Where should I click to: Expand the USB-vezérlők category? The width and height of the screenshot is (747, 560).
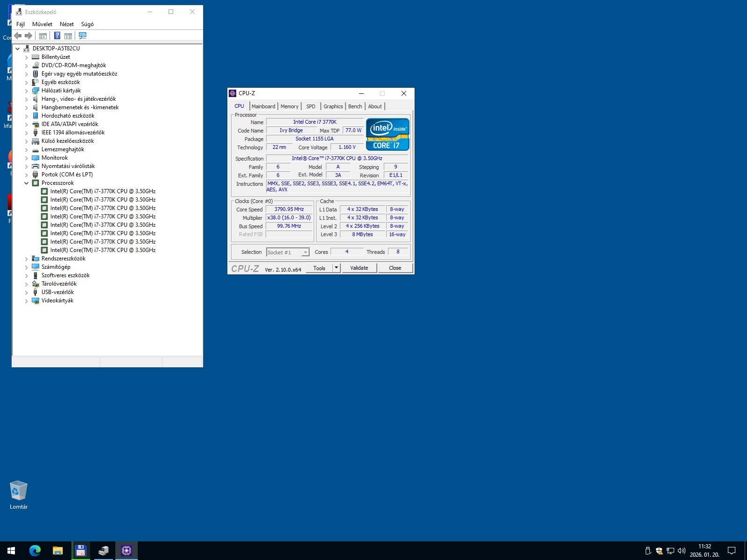point(26,292)
